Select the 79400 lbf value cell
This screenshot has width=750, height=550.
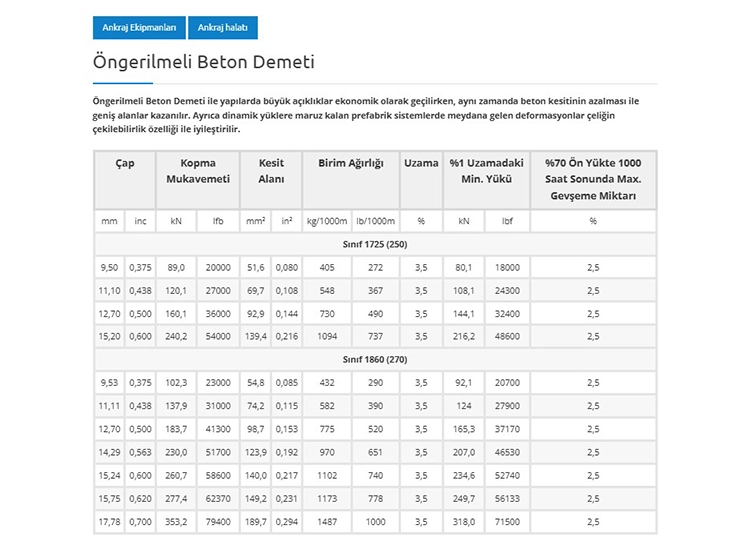tap(218, 520)
